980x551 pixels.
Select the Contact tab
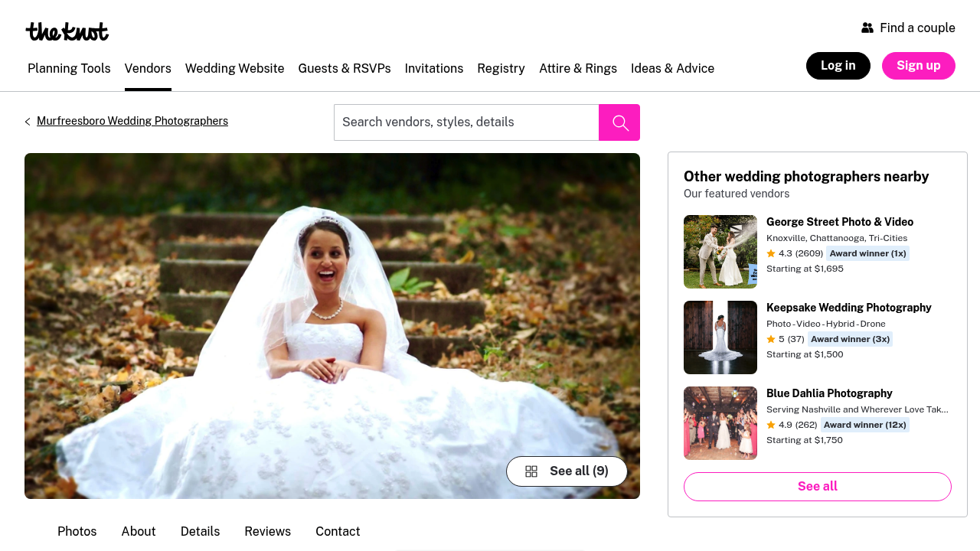click(338, 532)
